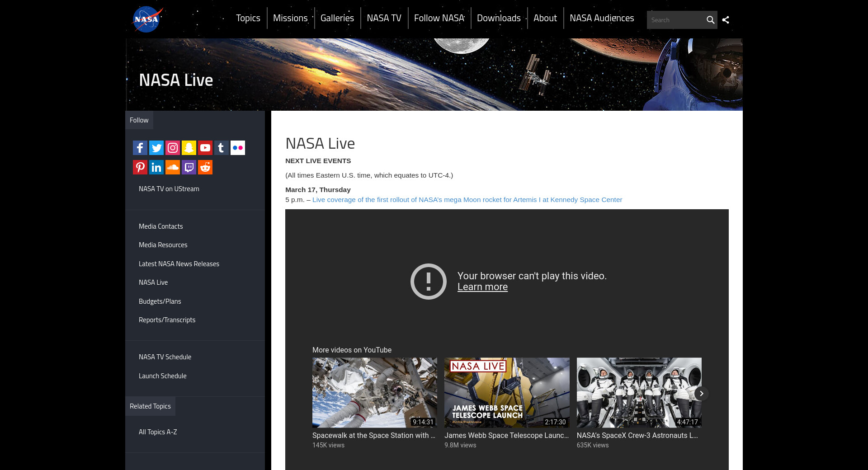Expand the Downloads menu
The height and width of the screenshot is (470, 868).
[x=499, y=18]
